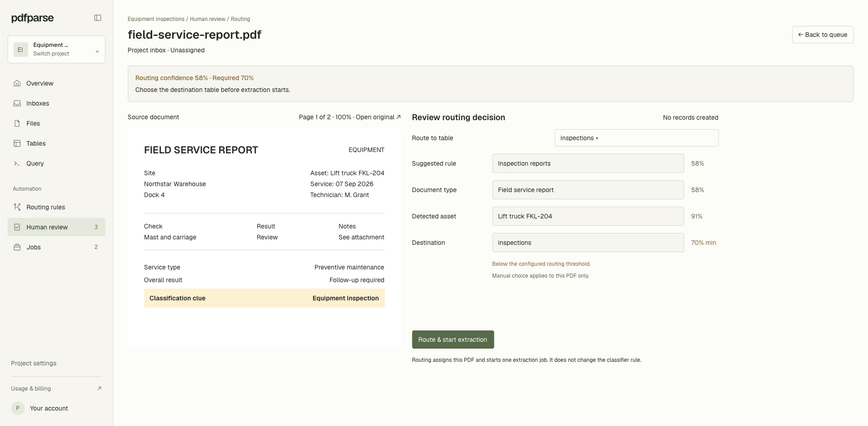Image resolution: width=868 pixels, height=426 pixels.
Task: Click the Jobs briefcase icon
Action: click(x=17, y=247)
